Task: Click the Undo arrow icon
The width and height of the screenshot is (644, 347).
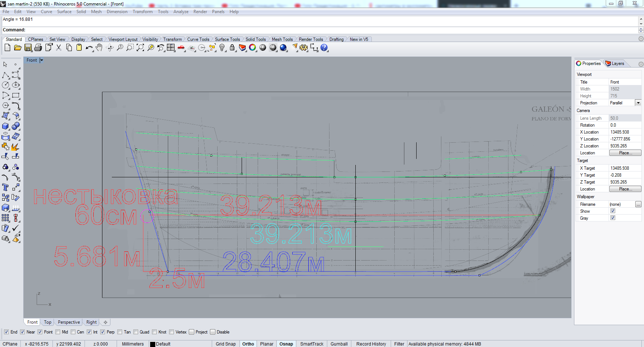Action: coord(89,48)
